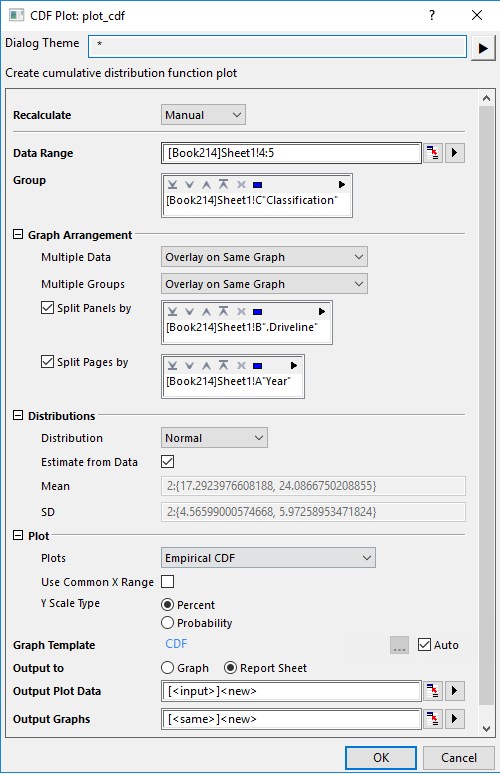Click Move to Top icon in Group box

coord(224,185)
